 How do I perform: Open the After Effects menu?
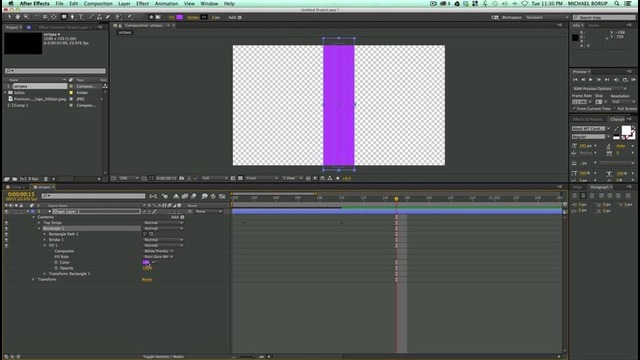click(34, 3)
